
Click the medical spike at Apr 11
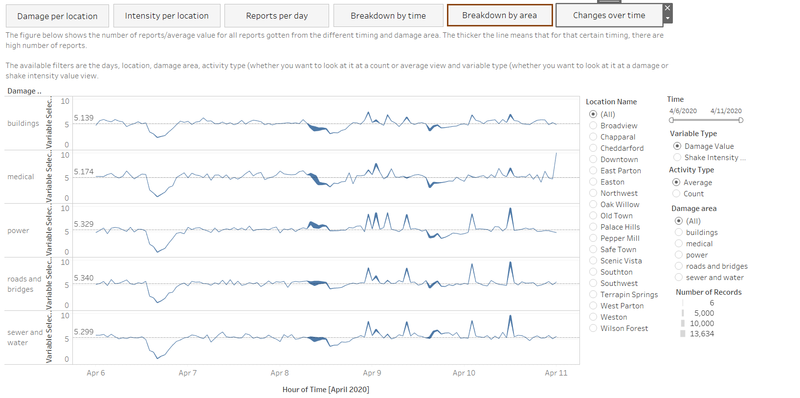pyautogui.click(x=556, y=153)
